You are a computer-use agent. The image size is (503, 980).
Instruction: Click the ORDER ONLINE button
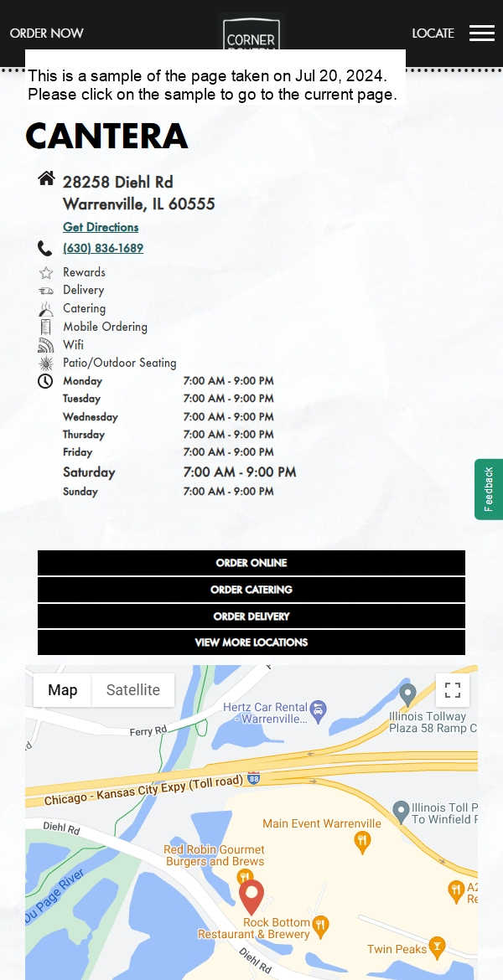[251, 563]
